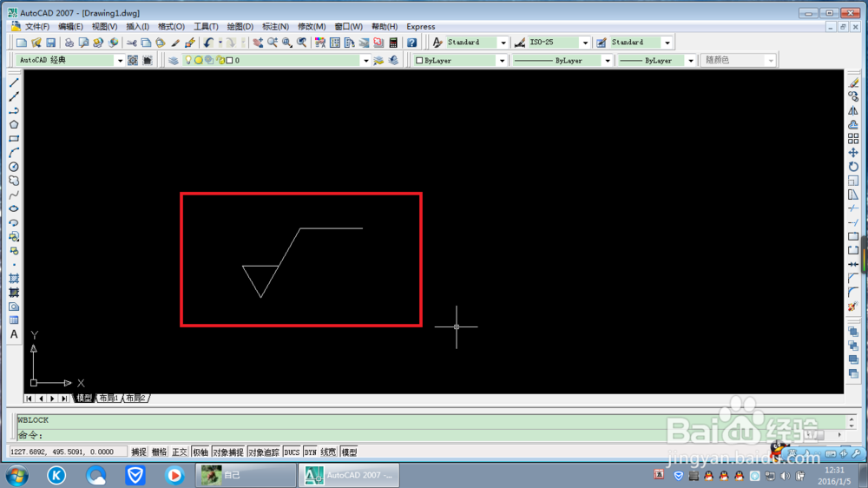868x488 pixels.
Task: Select the Rotate modify tool
Action: tap(853, 167)
